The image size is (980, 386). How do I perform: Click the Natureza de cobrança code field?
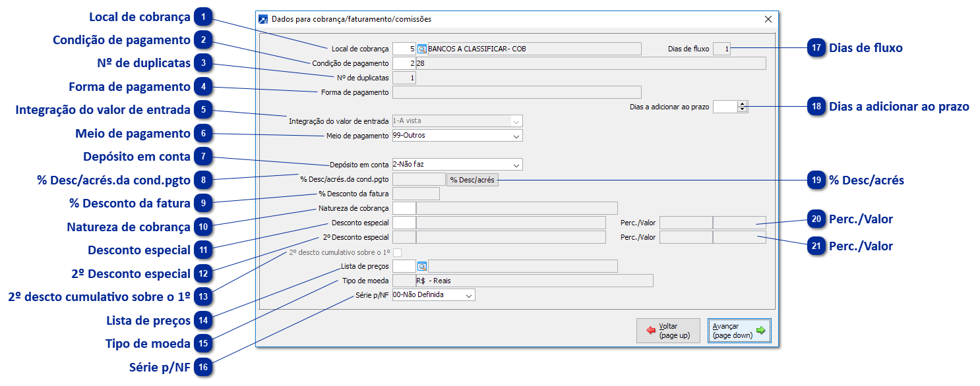(404, 209)
